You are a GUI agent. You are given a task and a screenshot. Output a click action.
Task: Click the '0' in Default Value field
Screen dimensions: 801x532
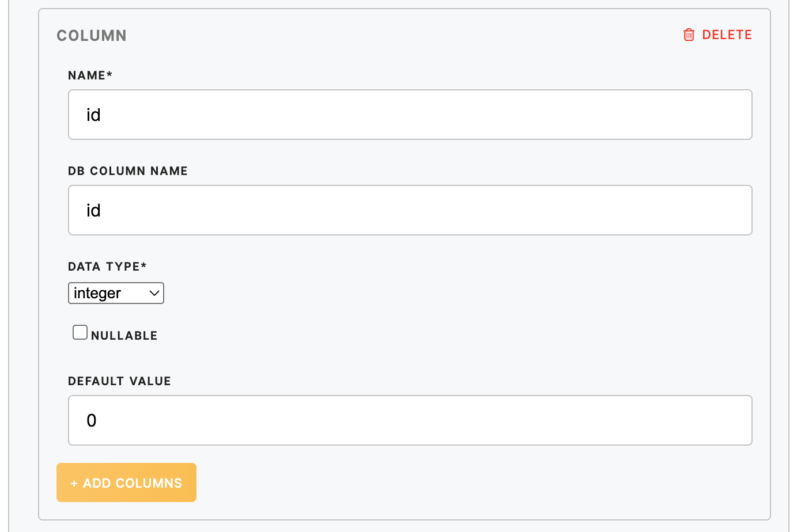click(92, 420)
